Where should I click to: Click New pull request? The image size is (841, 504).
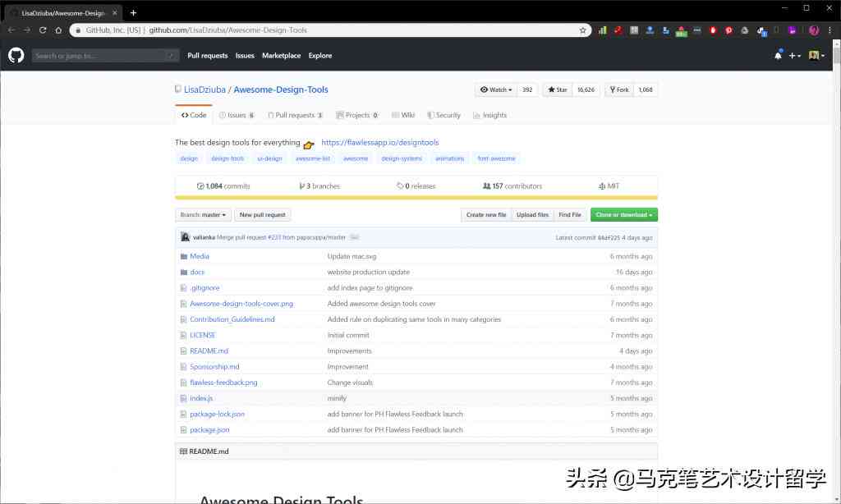pos(262,214)
